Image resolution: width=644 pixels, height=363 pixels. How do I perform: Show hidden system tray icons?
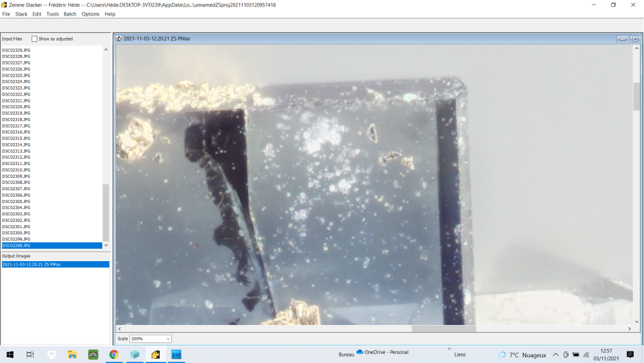[556, 355]
